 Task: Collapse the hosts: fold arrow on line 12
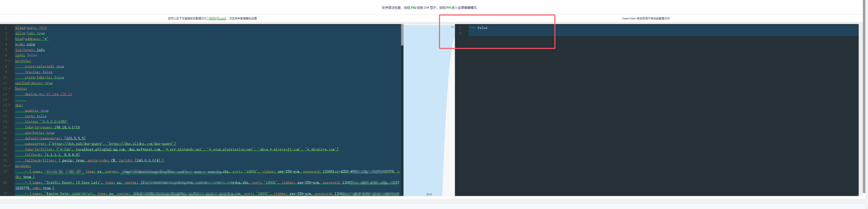pyautogui.click(x=9, y=89)
